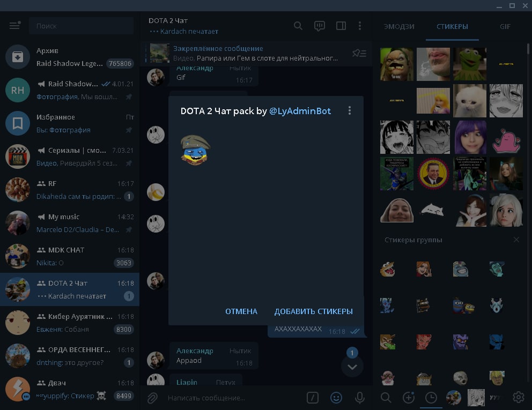The height and width of the screenshot is (410, 532).
Task: Switch to the GIF tab
Action: click(x=505, y=26)
